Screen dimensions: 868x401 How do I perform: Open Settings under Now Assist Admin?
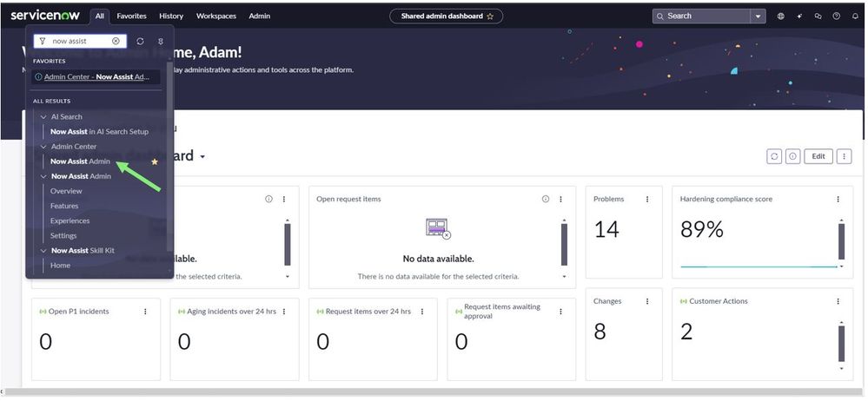coord(63,235)
